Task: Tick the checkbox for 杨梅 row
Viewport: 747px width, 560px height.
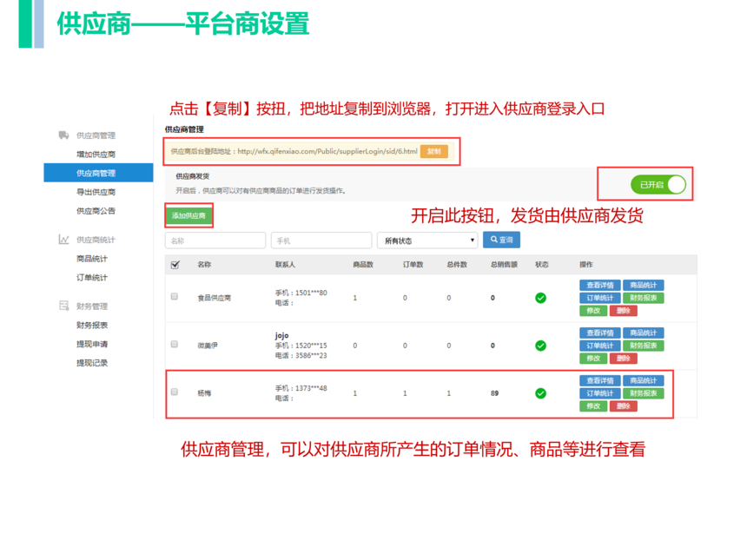Action: coord(175,392)
